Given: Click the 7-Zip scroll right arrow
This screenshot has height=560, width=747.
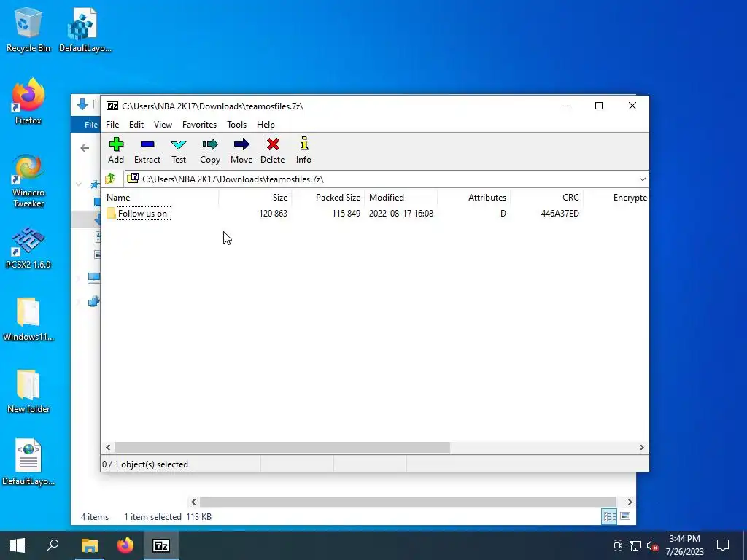Looking at the screenshot, I should [x=641, y=448].
